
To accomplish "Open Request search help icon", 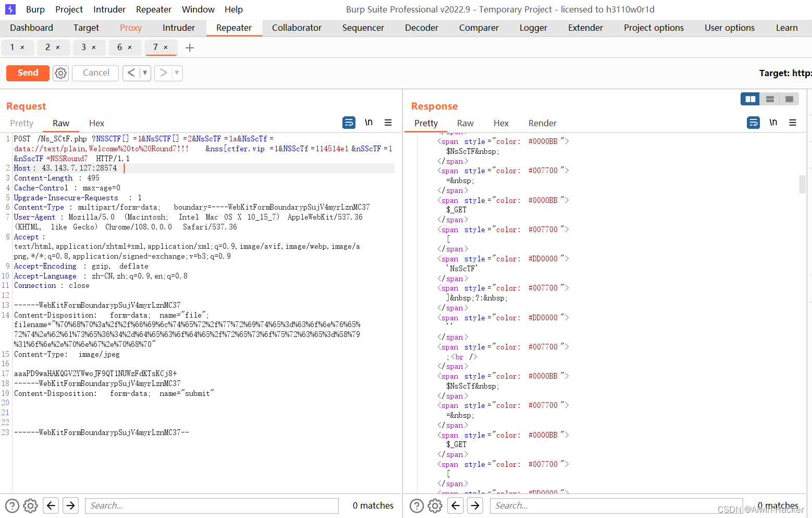I will 12,505.
